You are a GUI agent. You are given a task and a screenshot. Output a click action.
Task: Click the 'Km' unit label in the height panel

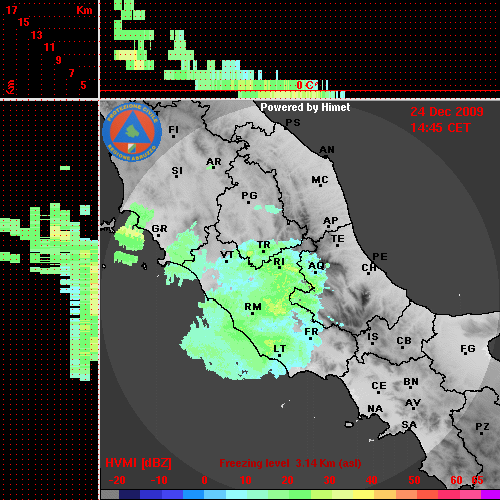[84, 10]
